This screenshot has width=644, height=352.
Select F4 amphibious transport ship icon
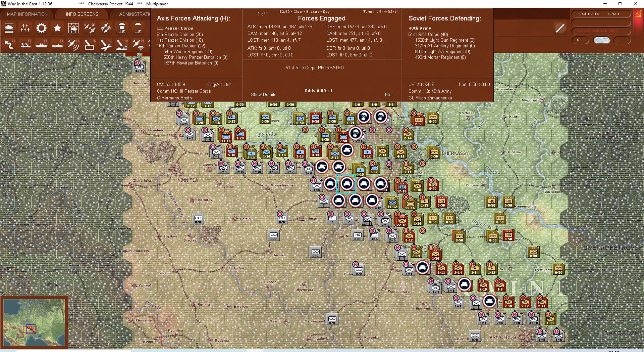pyautogui.click(x=57, y=44)
